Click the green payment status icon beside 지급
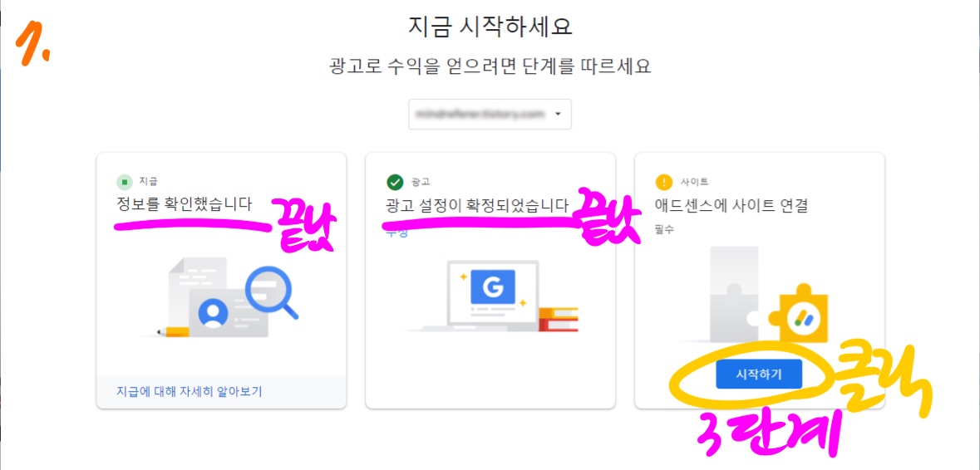The width and height of the screenshot is (980, 470). (125, 182)
